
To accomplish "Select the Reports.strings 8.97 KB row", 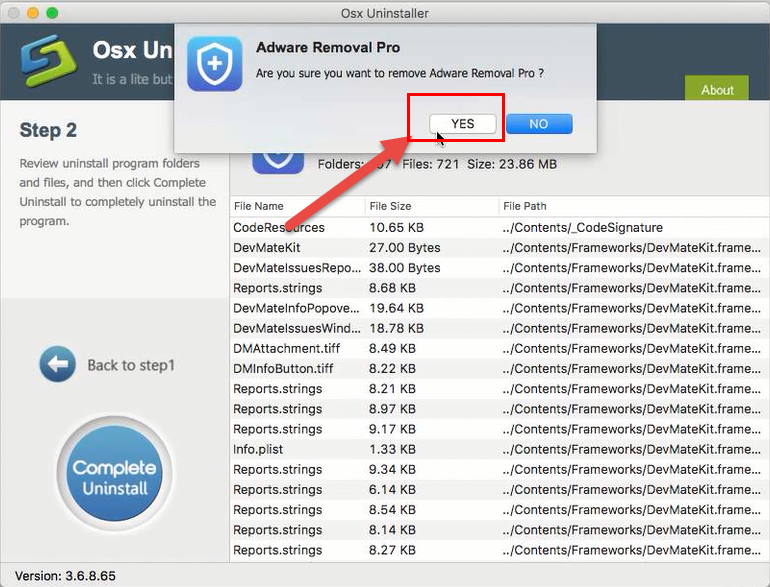I will (x=499, y=409).
